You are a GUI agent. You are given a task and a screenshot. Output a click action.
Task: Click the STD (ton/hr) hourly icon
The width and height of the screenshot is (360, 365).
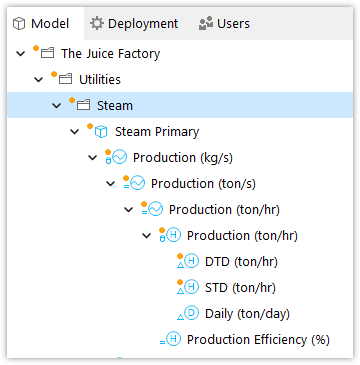click(x=191, y=287)
